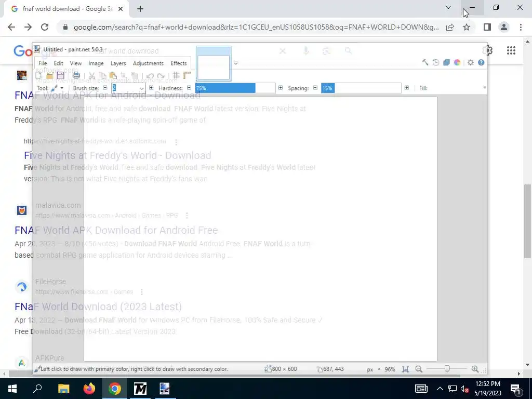Click Windows Start button
Image resolution: width=532 pixels, height=399 pixels.
click(12, 389)
